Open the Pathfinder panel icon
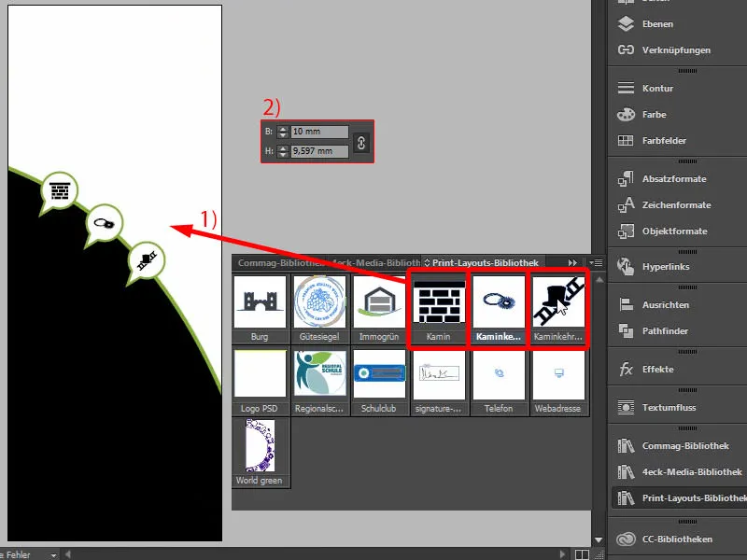The width and height of the screenshot is (747, 560). [x=626, y=331]
